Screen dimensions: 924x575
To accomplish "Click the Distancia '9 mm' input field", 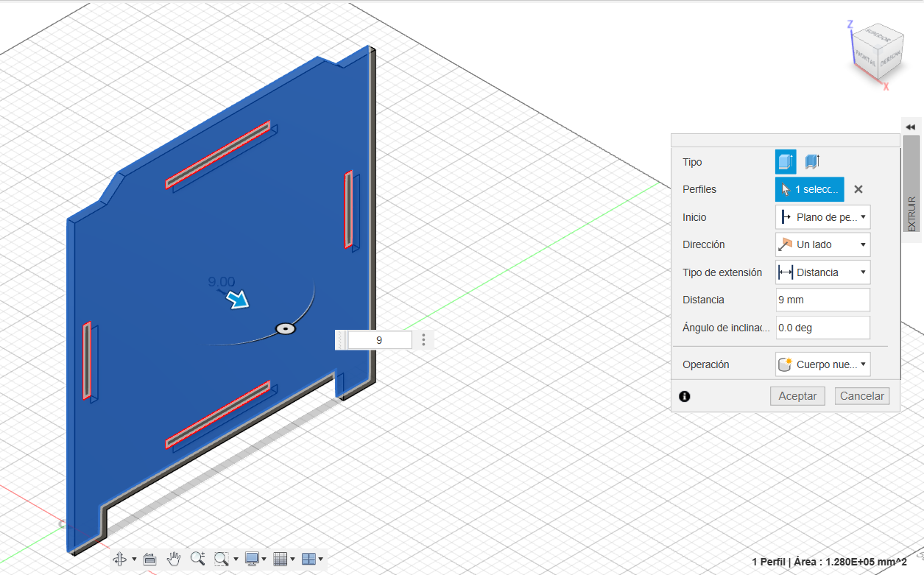I will pyautogui.click(x=823, y=300).
